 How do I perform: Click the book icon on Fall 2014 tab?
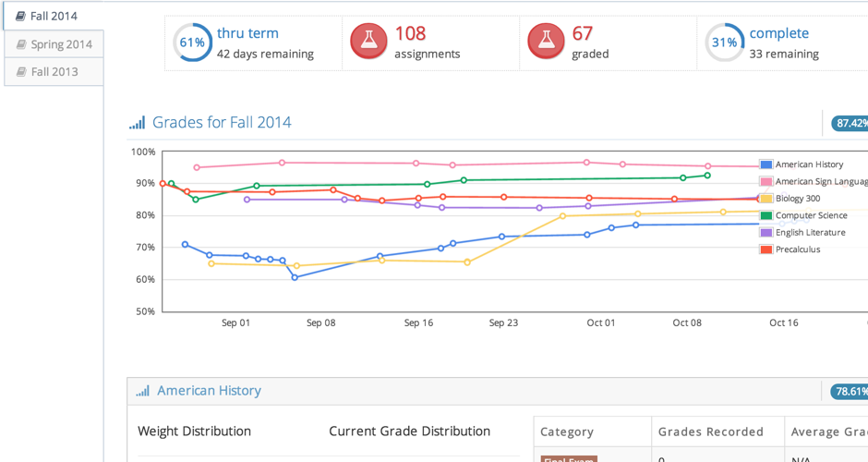[21, 17]
